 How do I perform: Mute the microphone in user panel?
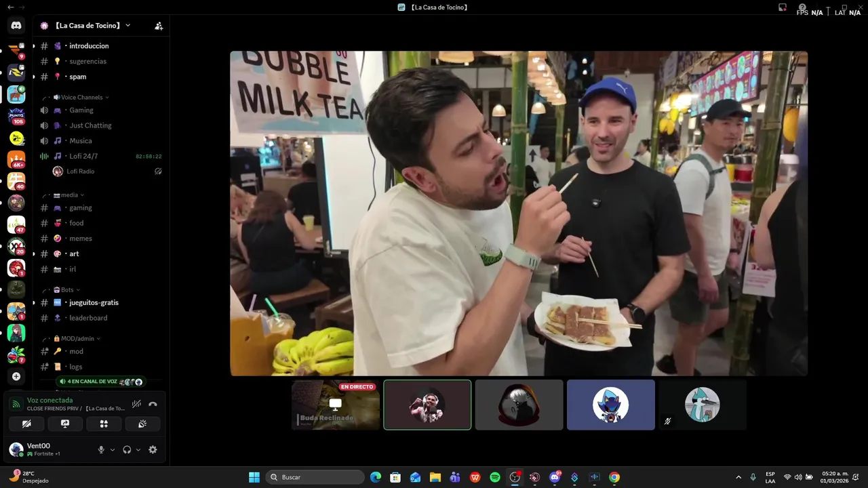101,449
